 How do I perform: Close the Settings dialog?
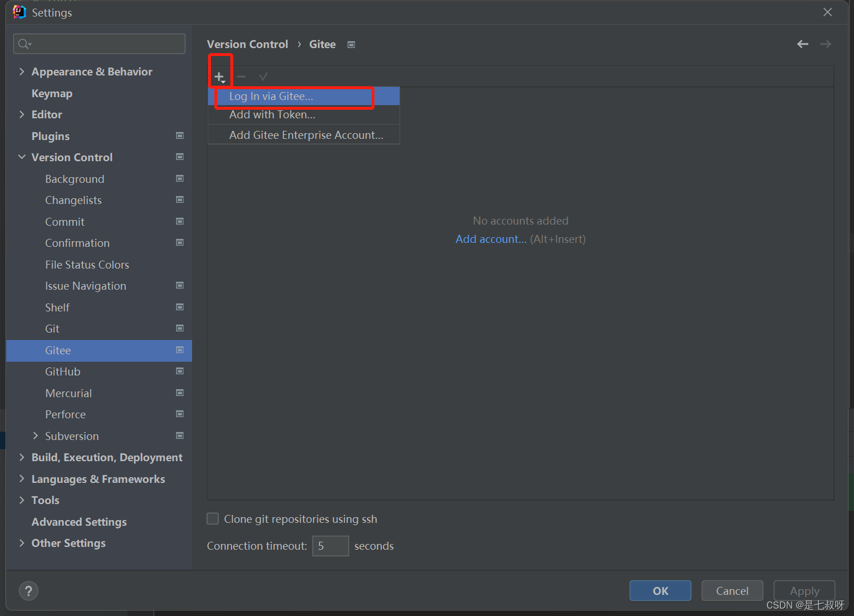[828, 12]
